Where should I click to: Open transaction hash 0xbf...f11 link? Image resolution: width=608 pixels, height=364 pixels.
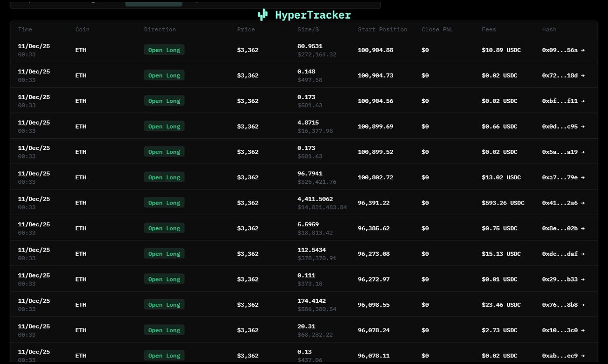point(563,101)
